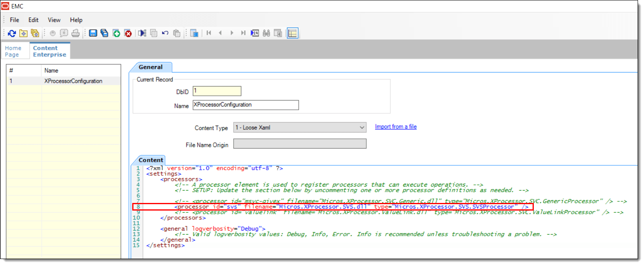Image resolution: width=644 pixels, height=265 pixels.
Task: Click the commented msvc-givex processor line
Action: (401, 201)
